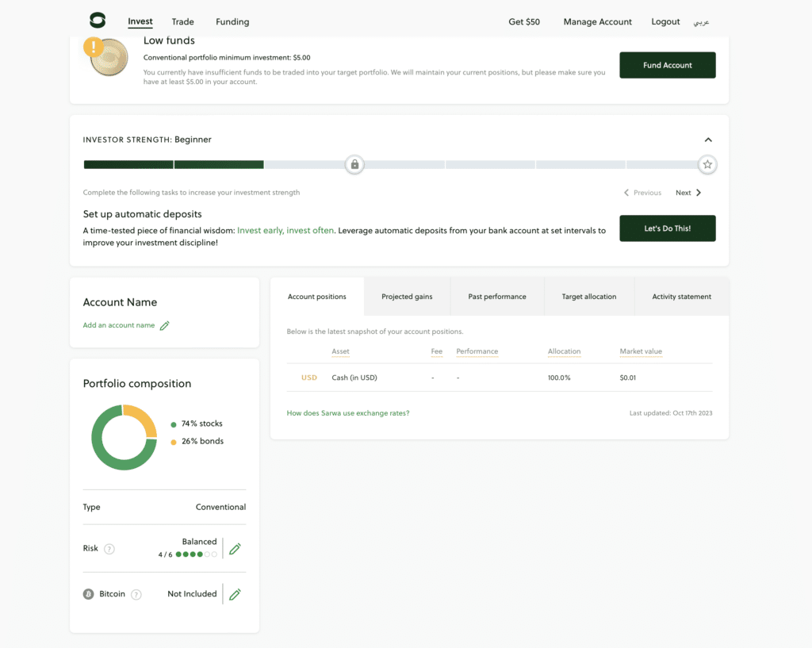Open exchange rates explanation link
The image size is (812, 648).
coord(348,413)
